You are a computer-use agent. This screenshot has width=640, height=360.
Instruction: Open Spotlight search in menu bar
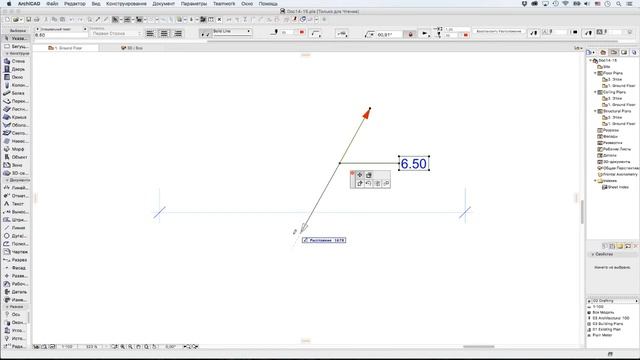point(619,4)
